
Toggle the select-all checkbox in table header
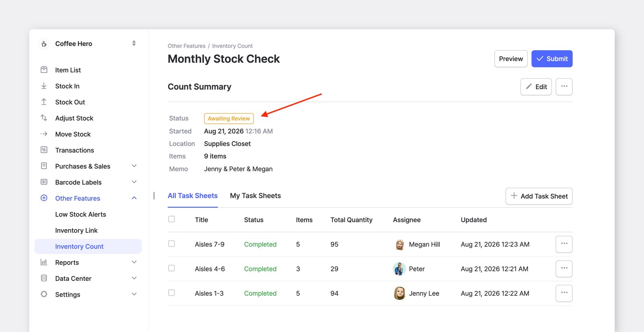point(171,219)
